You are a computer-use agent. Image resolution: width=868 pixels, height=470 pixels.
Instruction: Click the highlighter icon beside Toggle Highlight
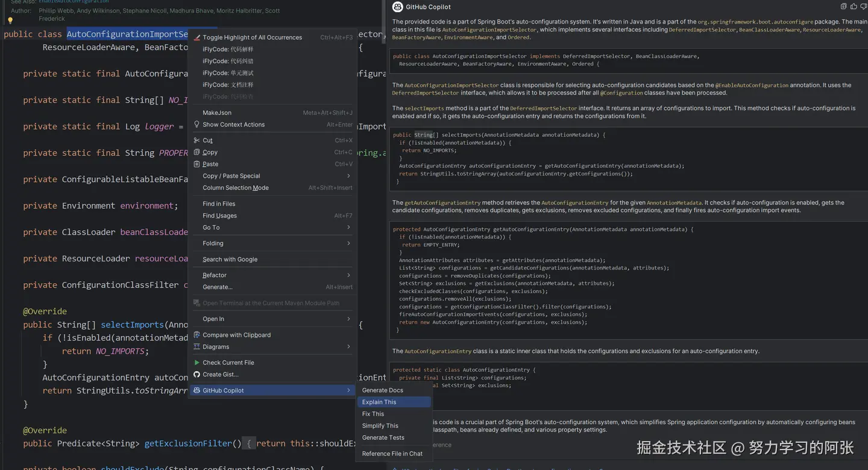coord(197,37)
